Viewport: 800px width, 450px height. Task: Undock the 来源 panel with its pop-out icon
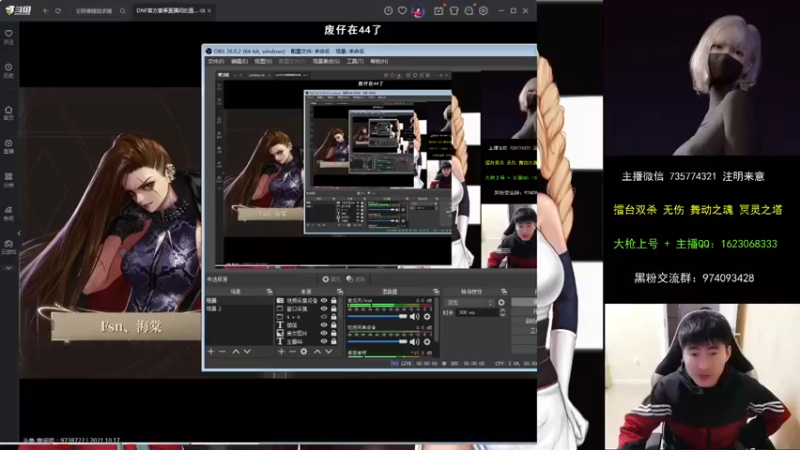340,292
